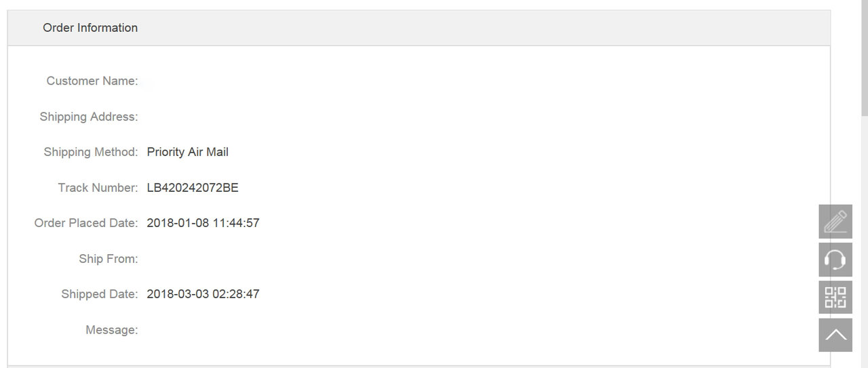Click the Order Placed Date label

(86, 223)
